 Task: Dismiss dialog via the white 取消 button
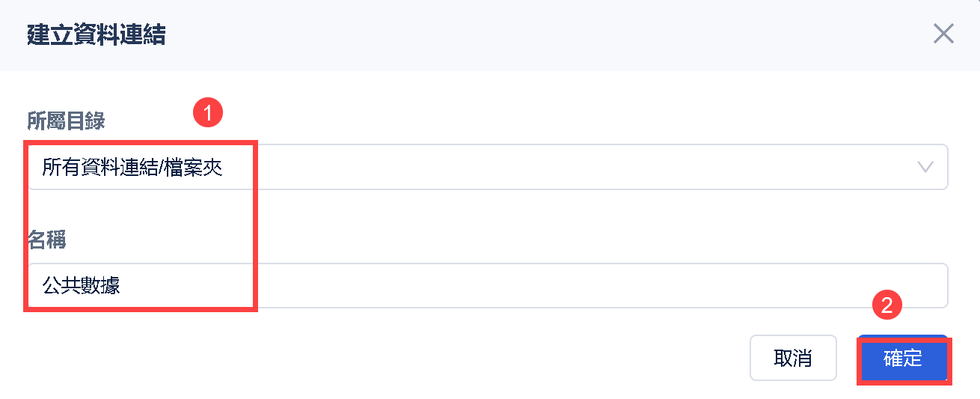792,358
